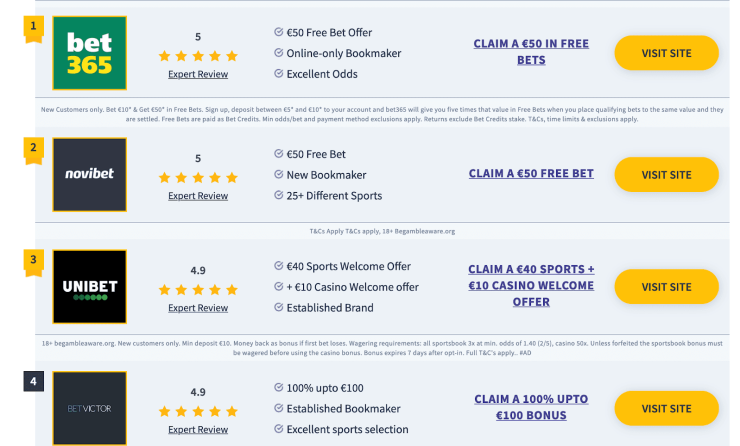Image resolution: width=740 pixels, height=446 pixels.
Task: Click the number 3 rank badge
Action: [34, 261]
